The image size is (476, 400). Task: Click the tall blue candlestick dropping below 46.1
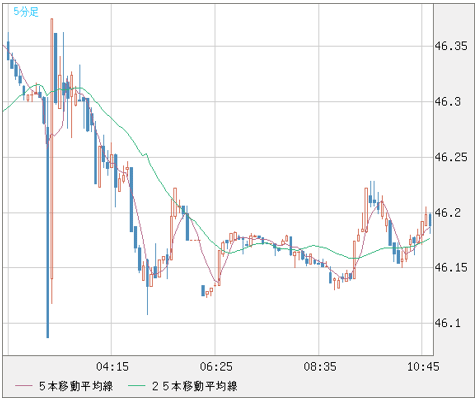[48, 232]
